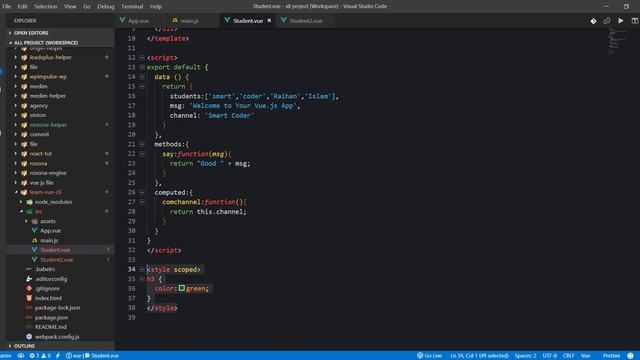
Task: Fold comchannel function at line 27
Action: pyautogui.click(x=142, y=202)
